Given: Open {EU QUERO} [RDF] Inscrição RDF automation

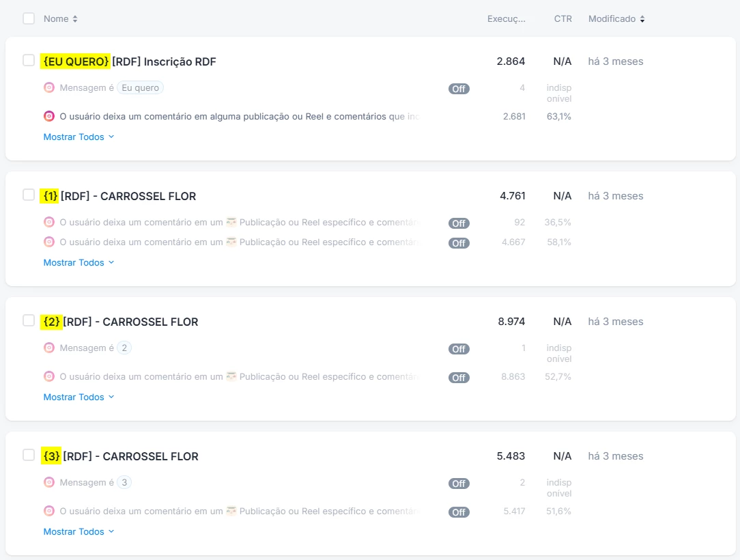Looking at the screenshot, I should click(x=164, y=61).
